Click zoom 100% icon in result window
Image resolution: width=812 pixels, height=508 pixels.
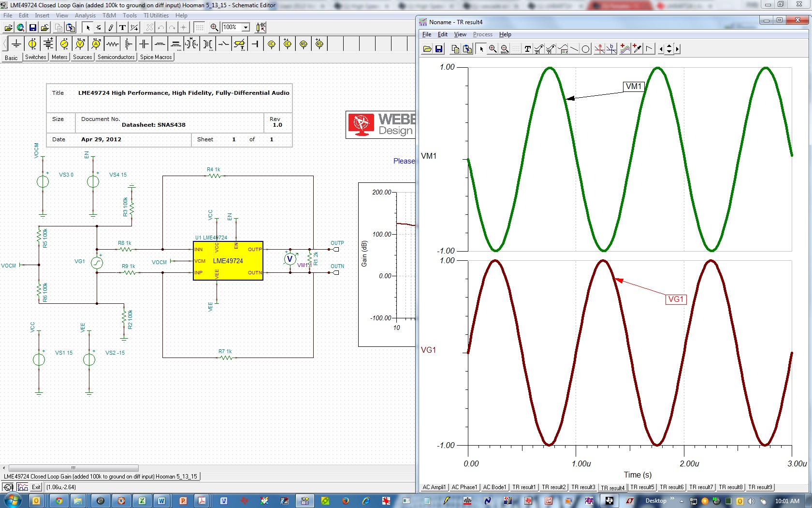pos(504,49)
